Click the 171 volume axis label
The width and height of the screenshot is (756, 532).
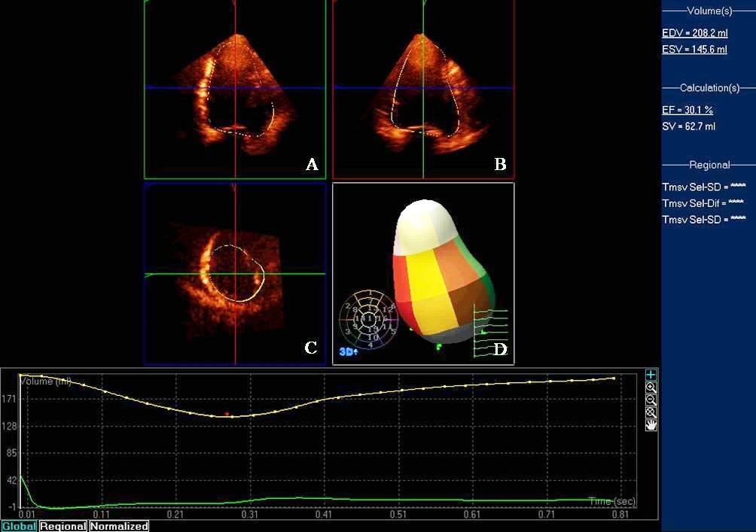coord(10,399)
